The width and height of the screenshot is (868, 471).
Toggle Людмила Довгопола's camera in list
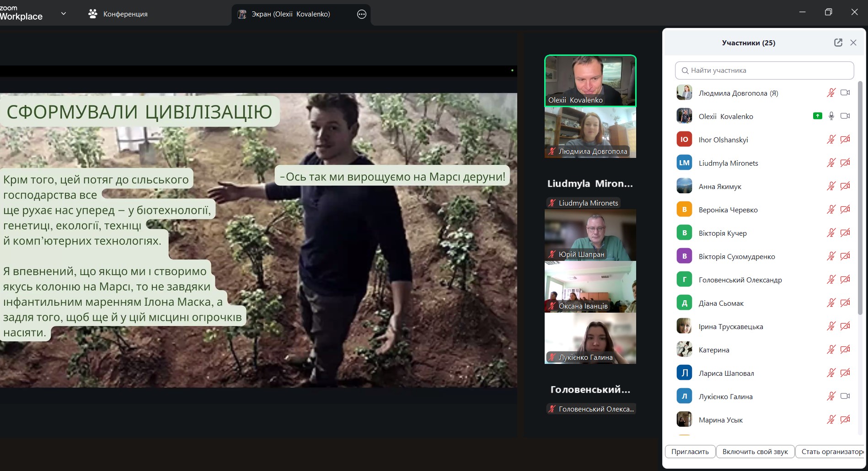pos(845,93)
